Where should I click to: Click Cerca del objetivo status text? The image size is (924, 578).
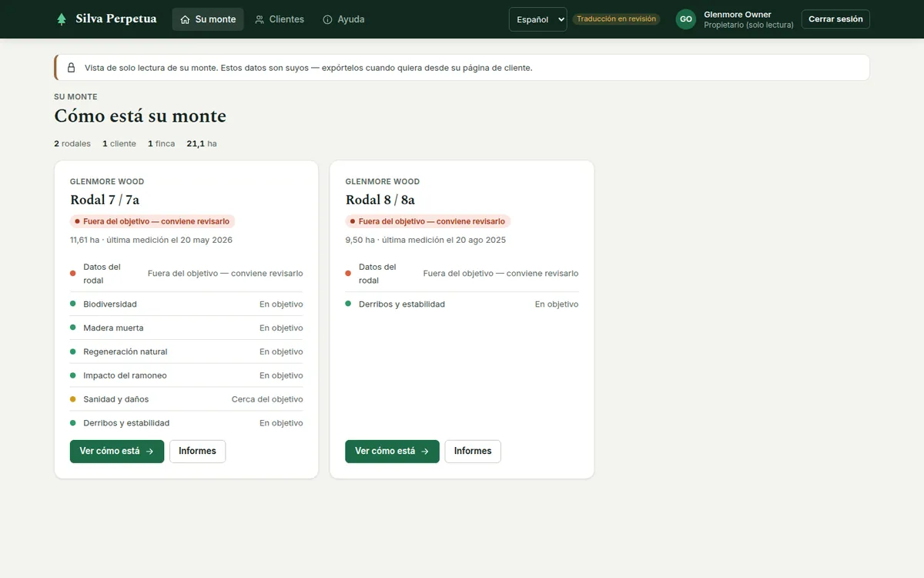pos(267,399)
